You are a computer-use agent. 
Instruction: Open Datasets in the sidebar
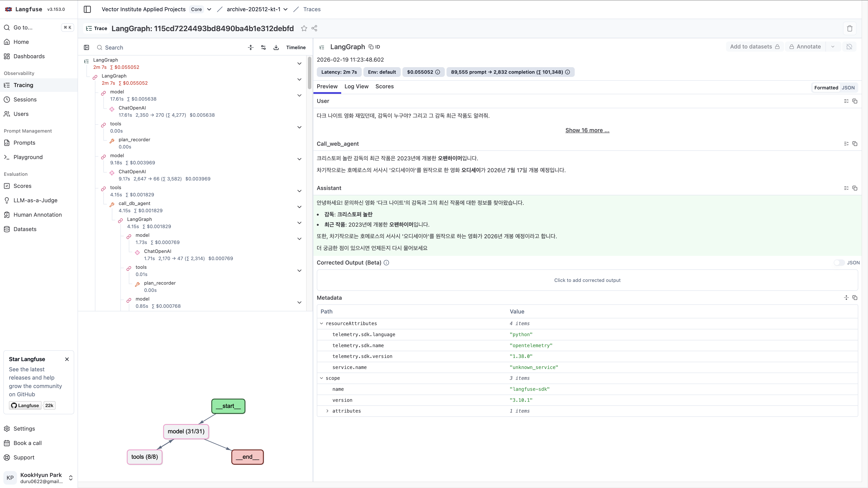[x=39, y=229]
